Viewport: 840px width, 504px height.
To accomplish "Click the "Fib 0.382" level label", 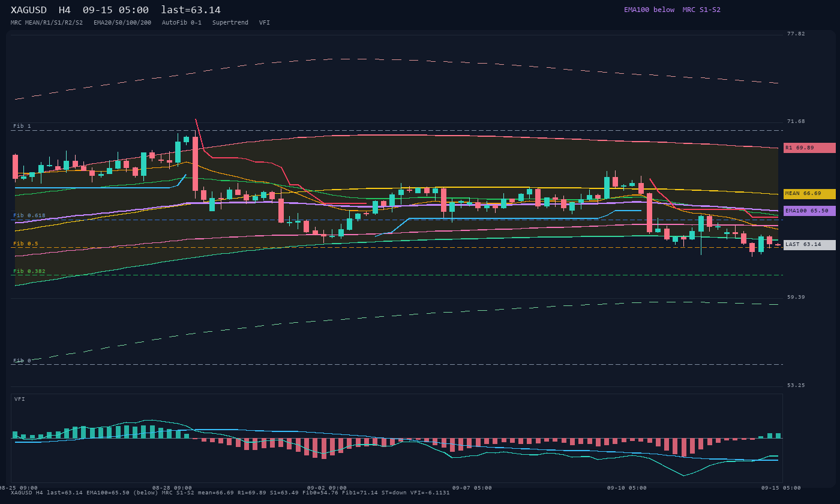I will click(29, 271).
